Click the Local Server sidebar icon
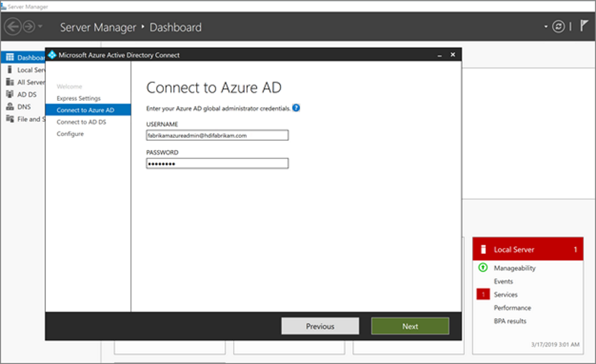Image resolution: width=596 pixels, height=364 pixels. click(x=10, y=69)
